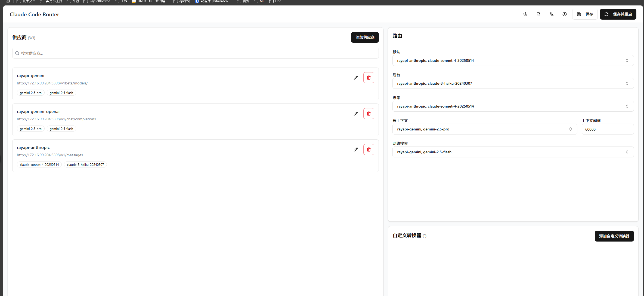Click the 添加供应商 button
Image resolution: width=644 pixels, height=296 pixels.
tap(365, 37)
